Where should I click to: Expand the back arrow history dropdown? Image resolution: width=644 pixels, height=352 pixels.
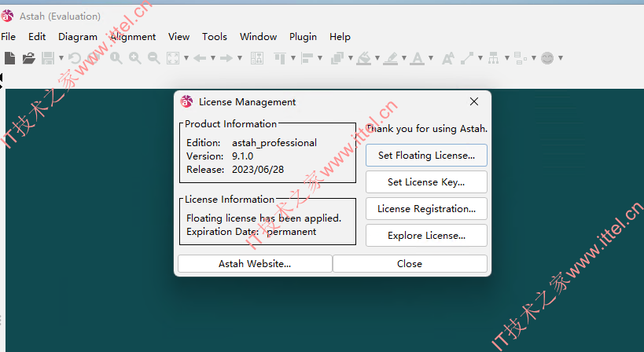coord(213,58)
